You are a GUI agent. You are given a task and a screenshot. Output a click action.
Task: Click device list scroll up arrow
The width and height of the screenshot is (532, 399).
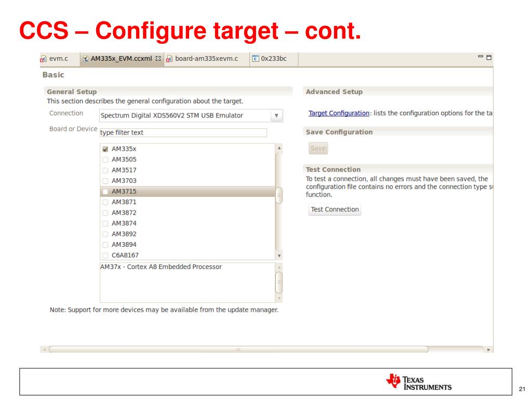[279, 148]
